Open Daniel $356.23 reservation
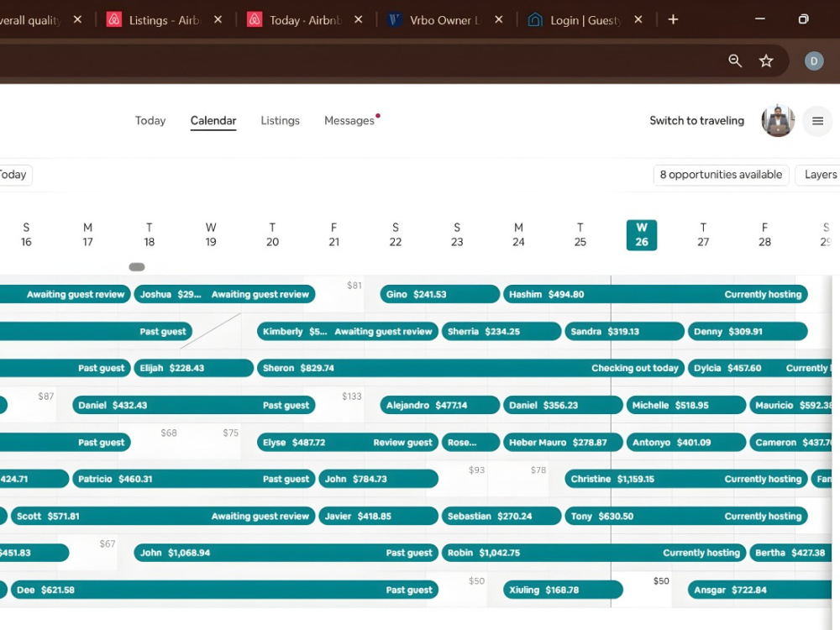 (563, 405)
